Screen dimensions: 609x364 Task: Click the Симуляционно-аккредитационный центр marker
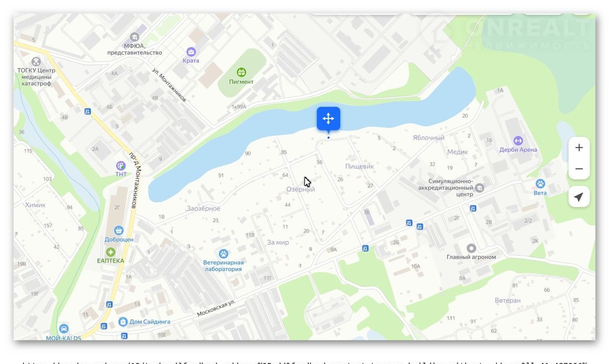(x=480, y=188)
